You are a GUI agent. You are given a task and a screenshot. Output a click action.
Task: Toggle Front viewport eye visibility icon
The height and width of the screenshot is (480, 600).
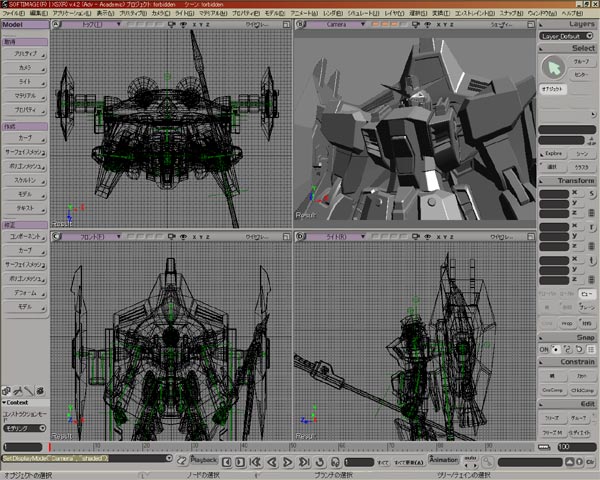point(183,237)
